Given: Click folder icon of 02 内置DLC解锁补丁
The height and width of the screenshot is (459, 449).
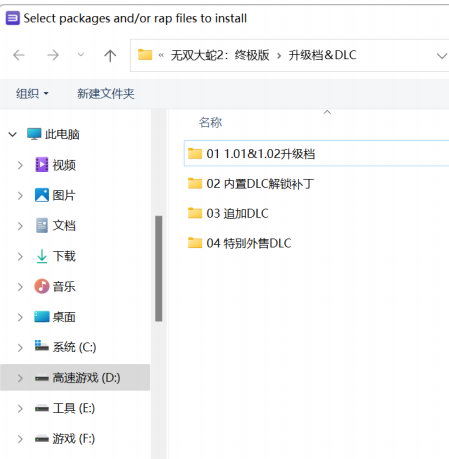Looking at the screenshot, I should pos(195,183).
